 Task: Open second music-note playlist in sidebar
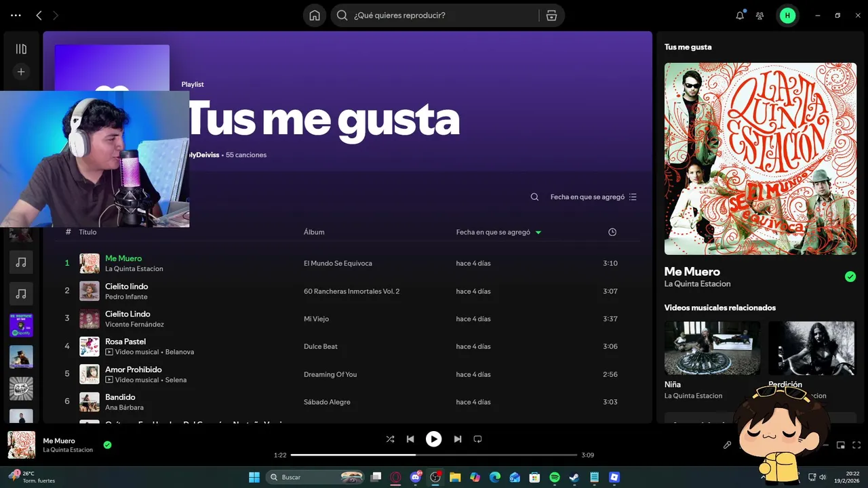pyautogui.click(x=21, y=293)
